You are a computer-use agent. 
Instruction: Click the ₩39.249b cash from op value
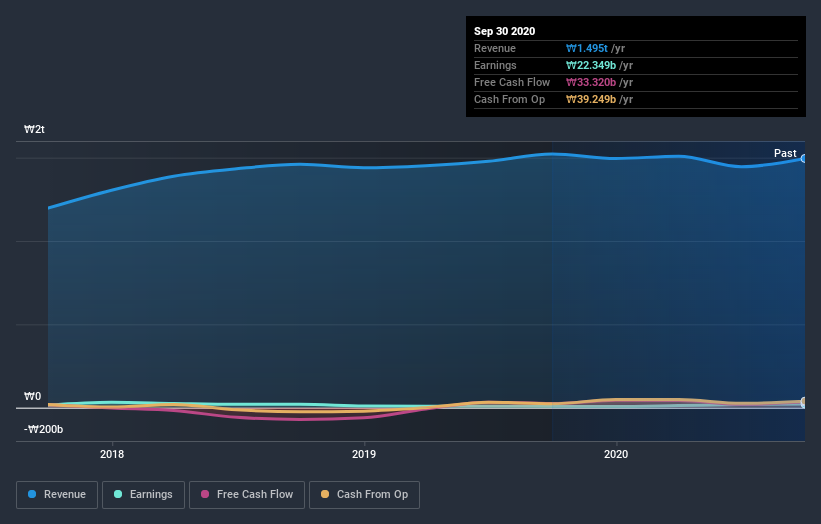[591, 99]
